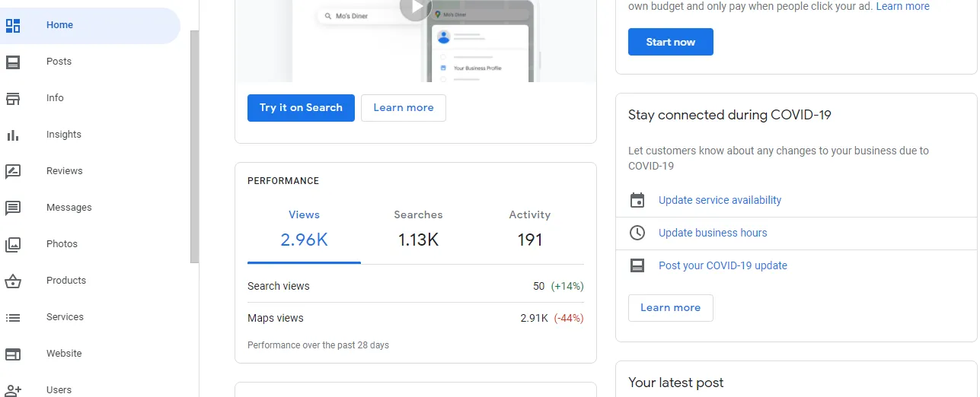Image resolution: width=980 pixels, height=397 pixels.
Task: Open Update business hours link
Action: (x=713, y=233)
